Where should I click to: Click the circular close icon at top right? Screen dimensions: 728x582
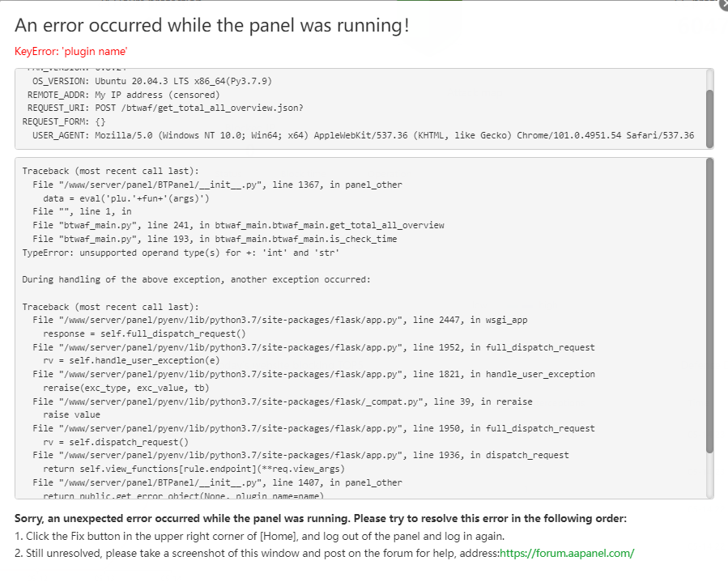tap(723, 6)
